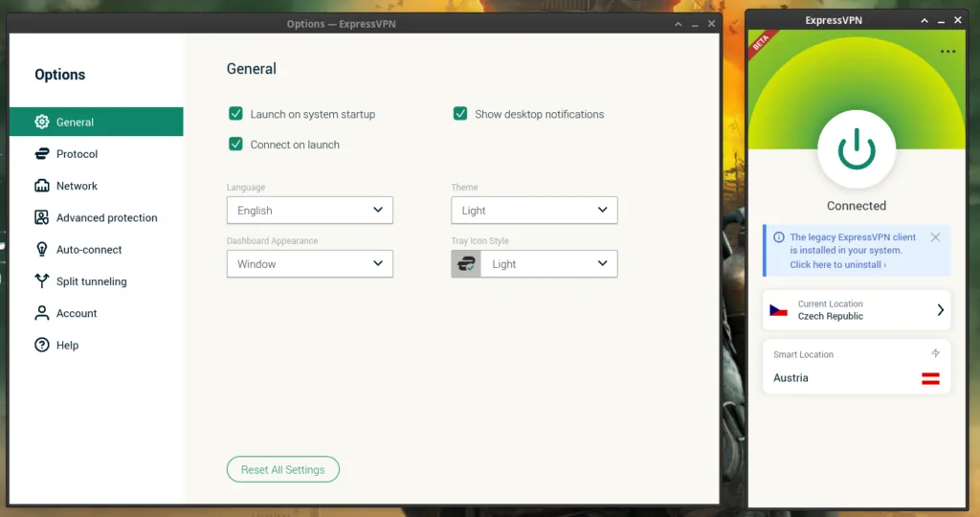Click the green power button to disconnect
Screen dimensions: 980x517
tap(857, 149)
